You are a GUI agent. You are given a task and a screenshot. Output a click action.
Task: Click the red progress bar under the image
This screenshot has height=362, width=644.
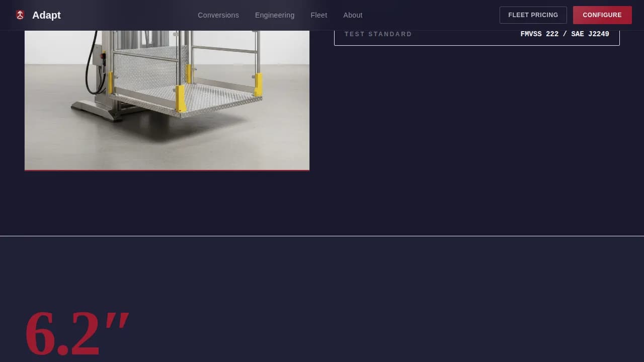(167, 170)
